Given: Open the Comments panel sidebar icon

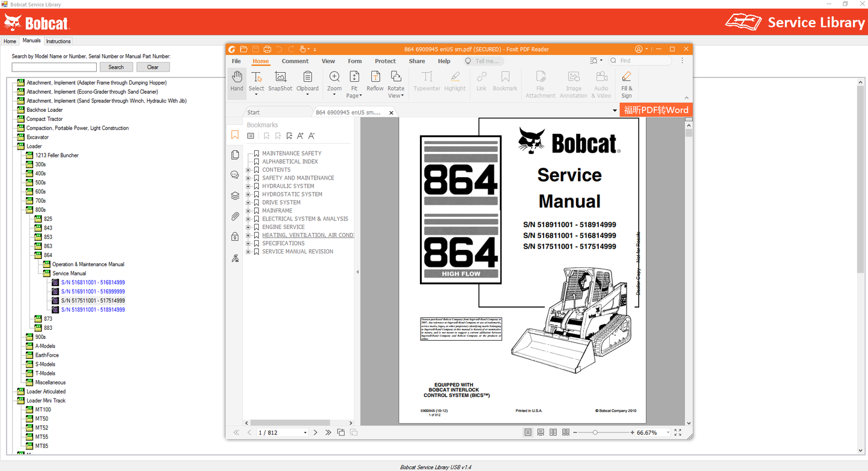Looking at the screenshot, I should (235, 175).
